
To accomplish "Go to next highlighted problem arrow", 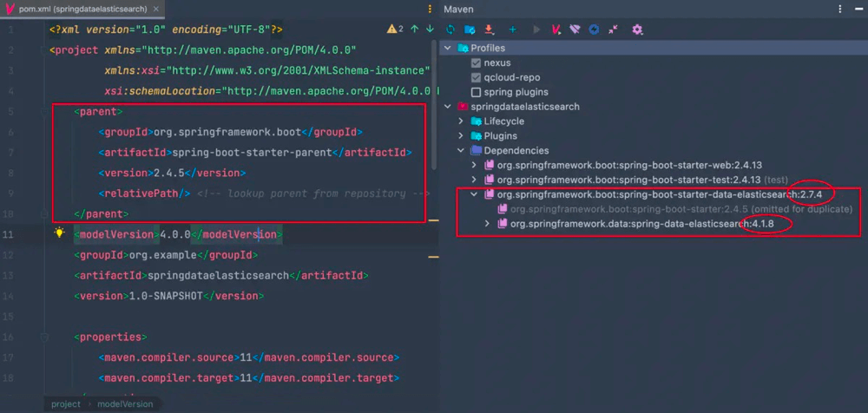I will coord(430,29).
